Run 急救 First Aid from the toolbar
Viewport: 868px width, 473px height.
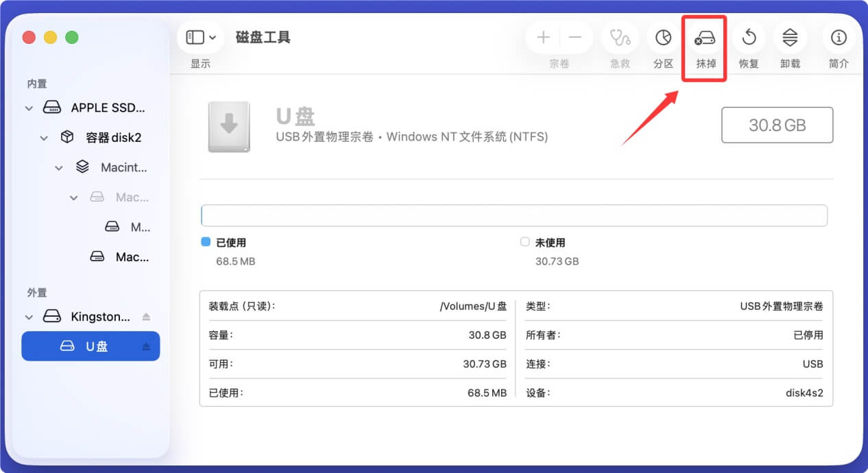coord(620,38)
